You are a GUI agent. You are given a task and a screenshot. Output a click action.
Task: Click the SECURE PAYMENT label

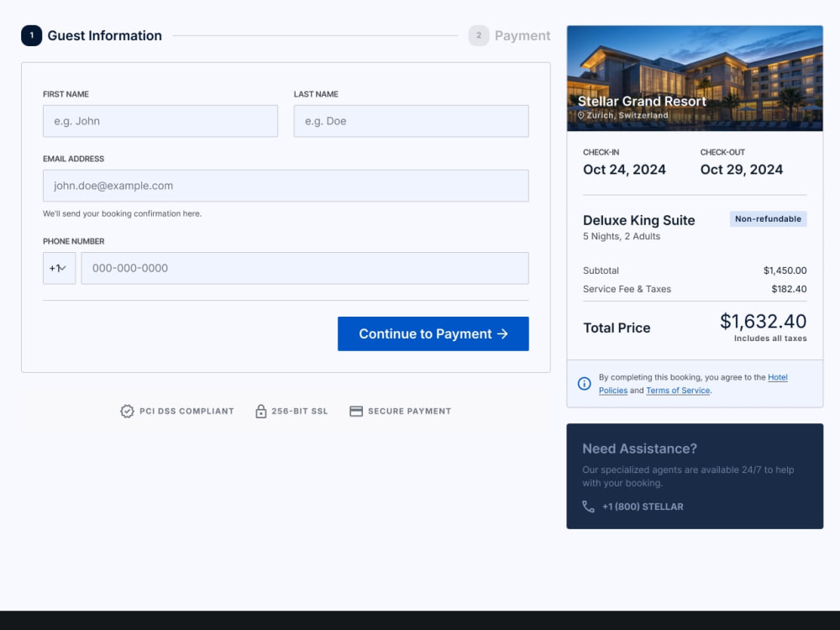pyautogui.click(x=409, y=411)
